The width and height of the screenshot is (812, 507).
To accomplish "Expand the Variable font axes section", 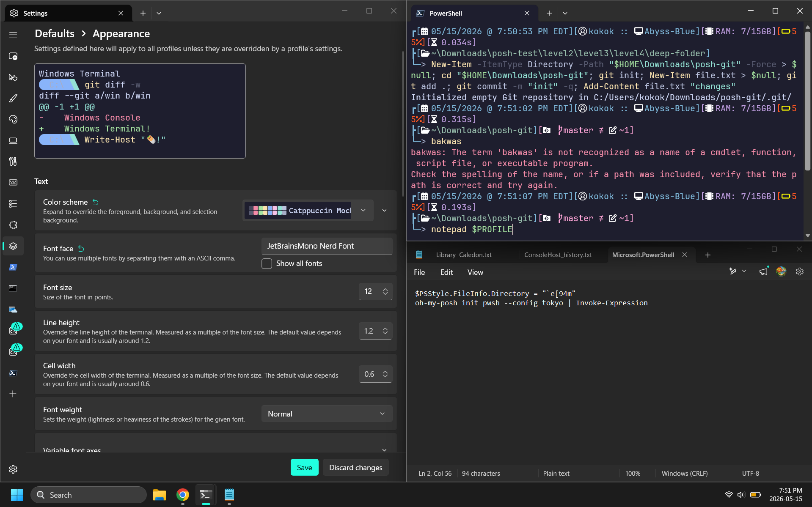I will point(384,450).
